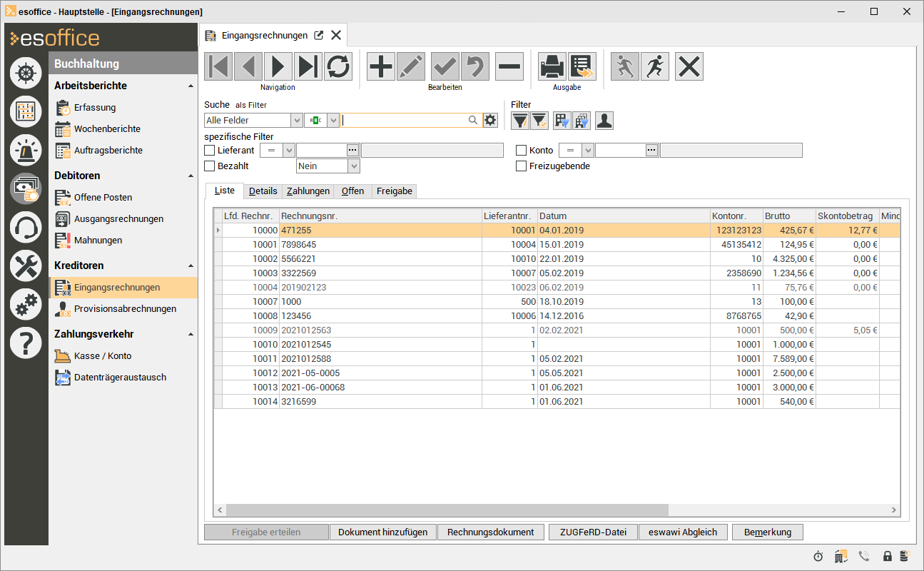Jump to the last record in Navigation
924x571 pixels.
pos(308,66)
